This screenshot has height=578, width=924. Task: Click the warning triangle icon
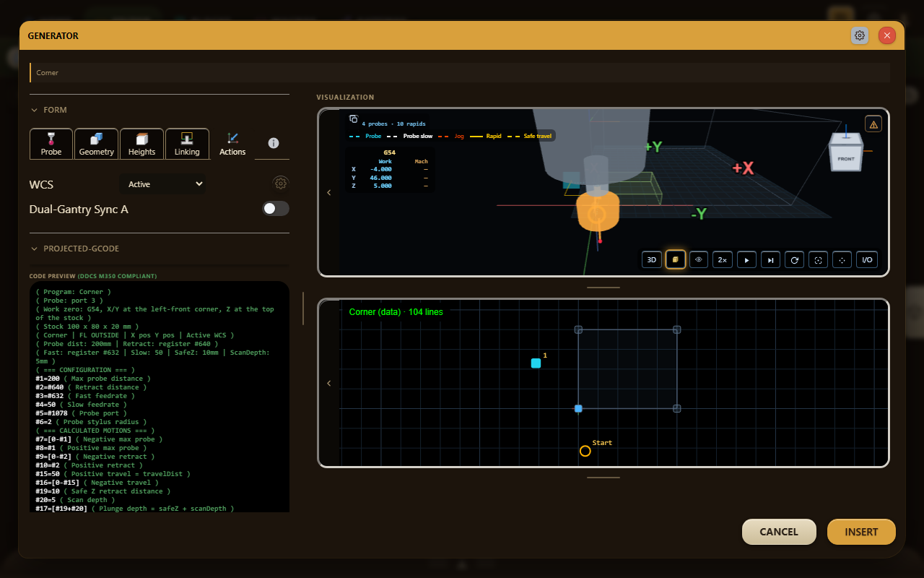[x=873, y=124]
